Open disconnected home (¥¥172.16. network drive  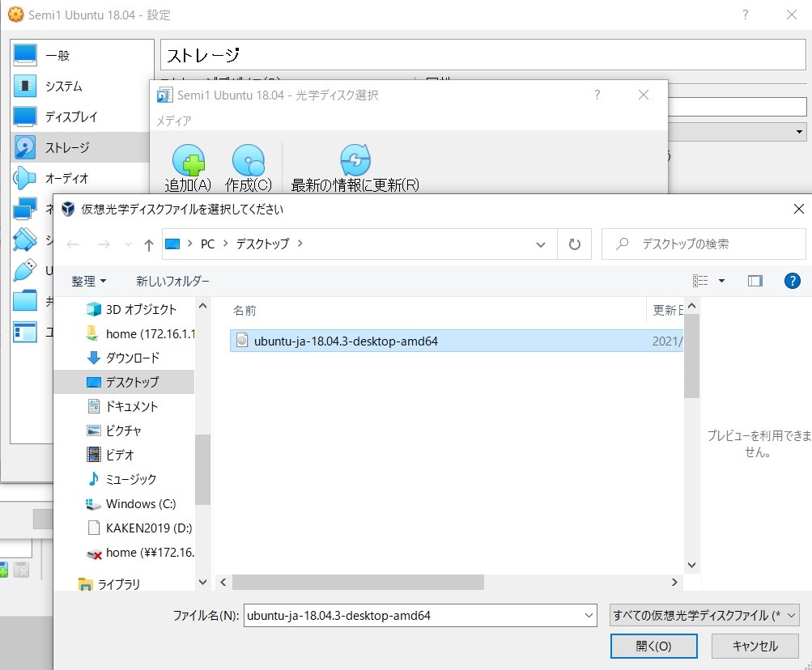(140, 553)
